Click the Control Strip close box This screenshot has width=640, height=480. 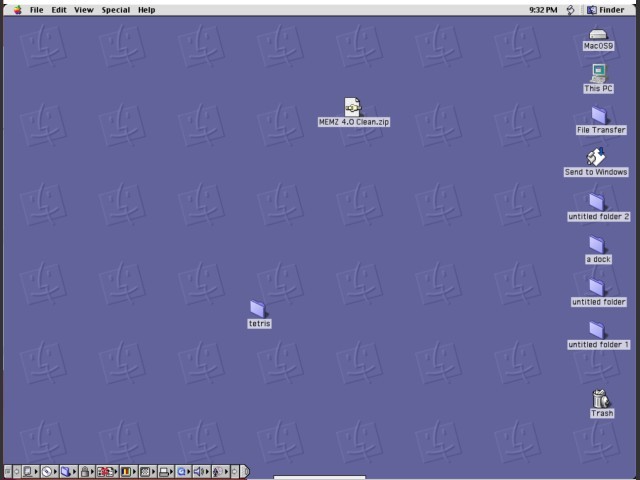click(8, 471)
